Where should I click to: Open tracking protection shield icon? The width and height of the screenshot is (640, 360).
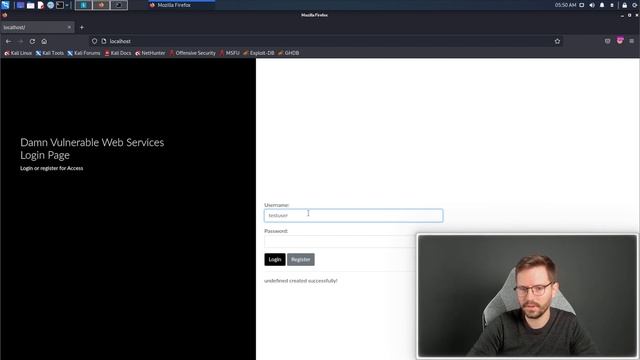[94, 41]
